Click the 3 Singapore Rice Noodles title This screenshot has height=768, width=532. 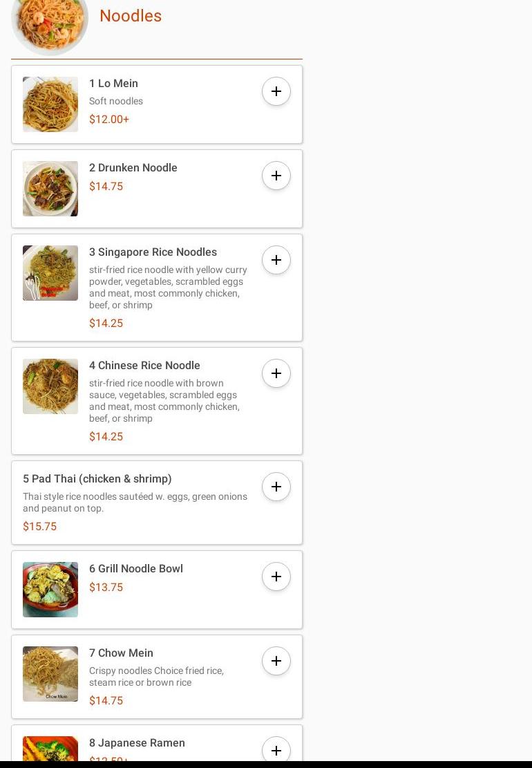[x=153, y=252]
